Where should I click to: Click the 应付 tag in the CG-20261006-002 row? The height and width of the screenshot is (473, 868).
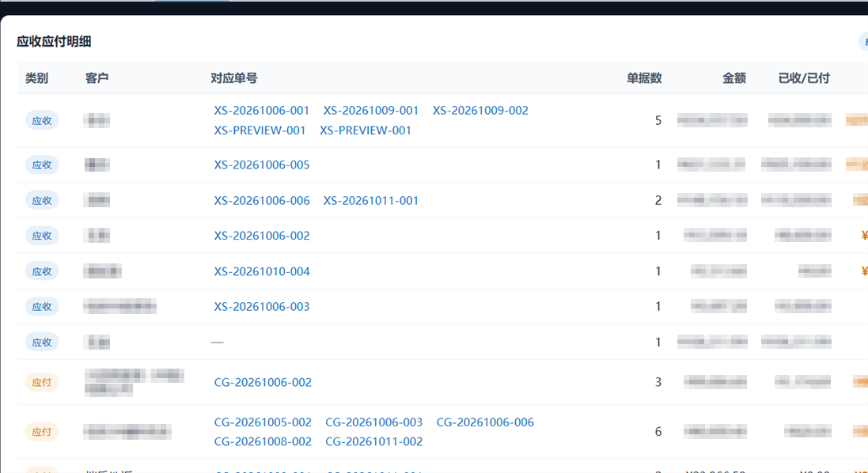pos(41,382)
